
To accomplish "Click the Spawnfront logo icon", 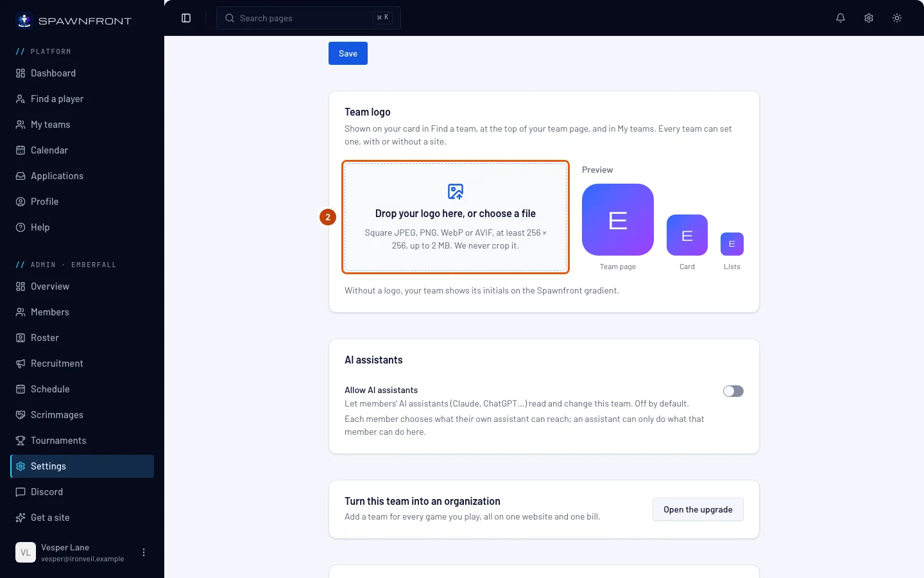I will tap(24, 21).
